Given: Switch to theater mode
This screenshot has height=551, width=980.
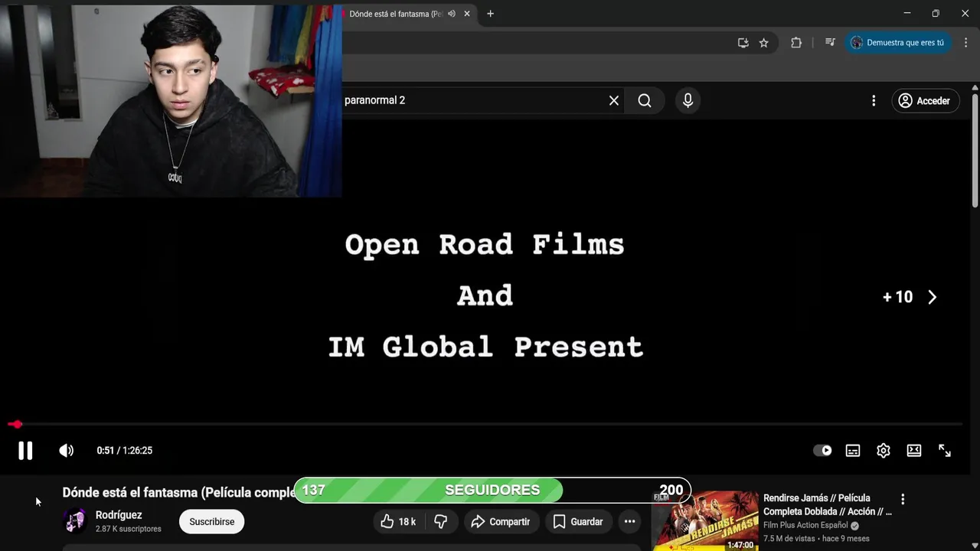Looking at the screenshot, I should click(x=914, y=451).
